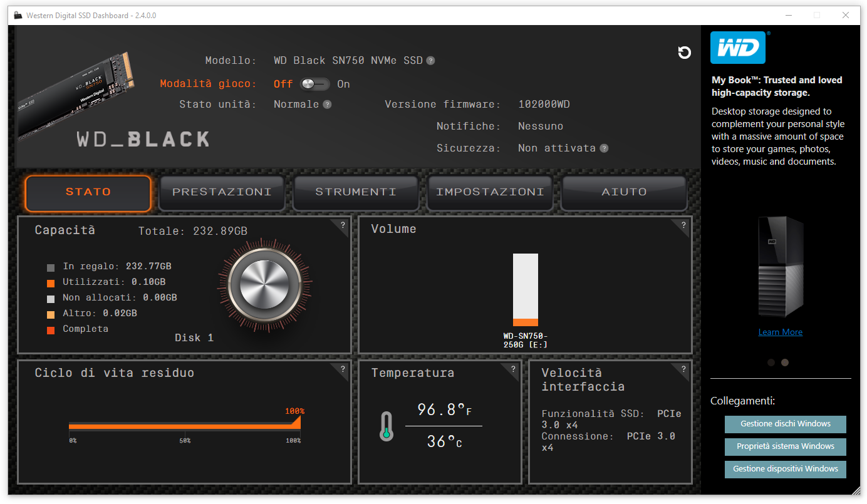Open Velocità interfaccia panel help corner

tap(682, 369)
